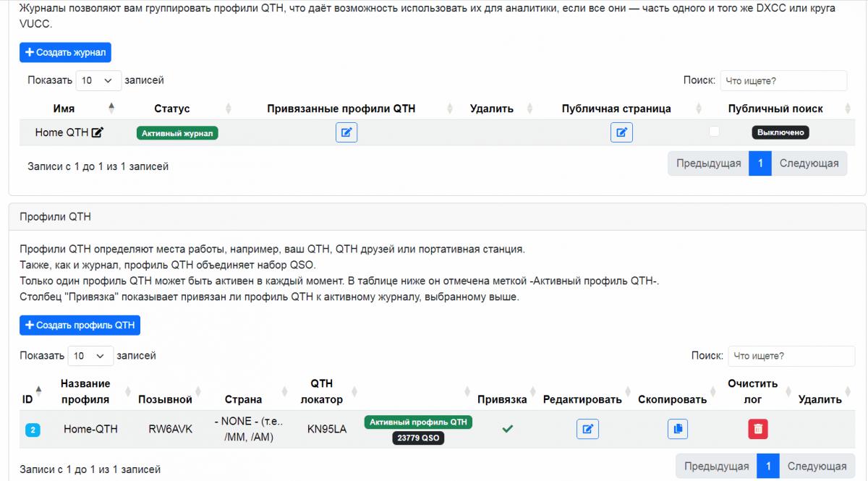Image resolution: width=868 pixels, height=481 pixels.
Task: Go to Предыдущая page in profiles table
Action: pos(716,467)
